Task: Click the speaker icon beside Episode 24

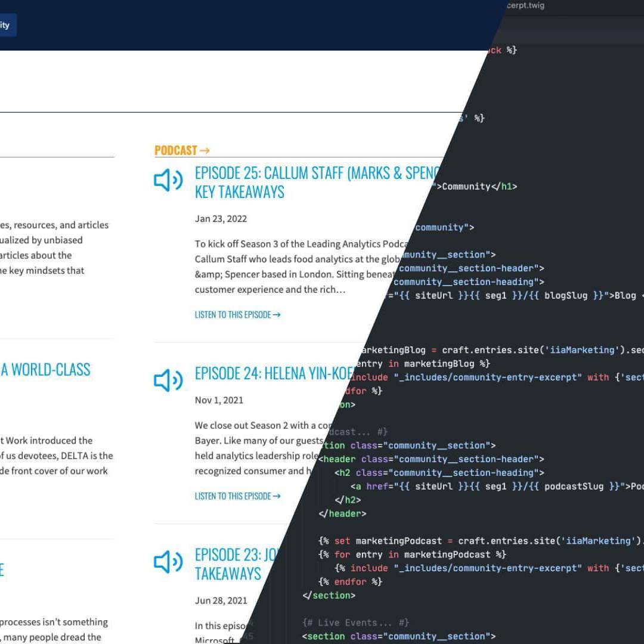Action: (168, 380)
